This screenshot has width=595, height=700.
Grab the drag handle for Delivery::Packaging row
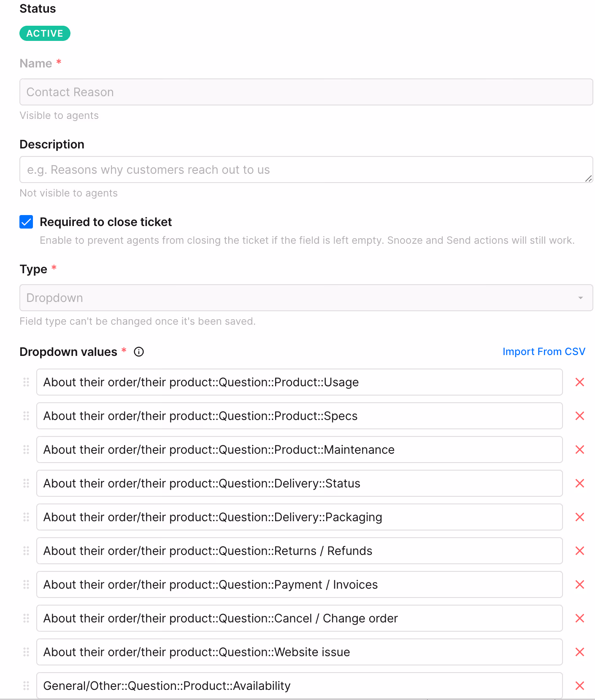click(x=26, y=517)
